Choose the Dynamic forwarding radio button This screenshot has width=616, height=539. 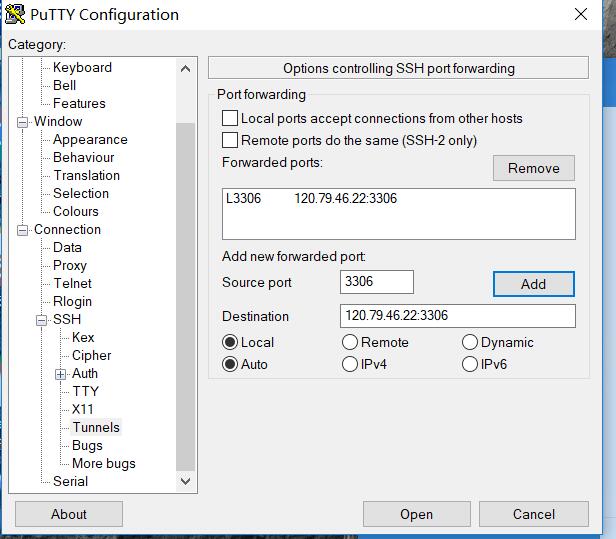coord(470,342)
